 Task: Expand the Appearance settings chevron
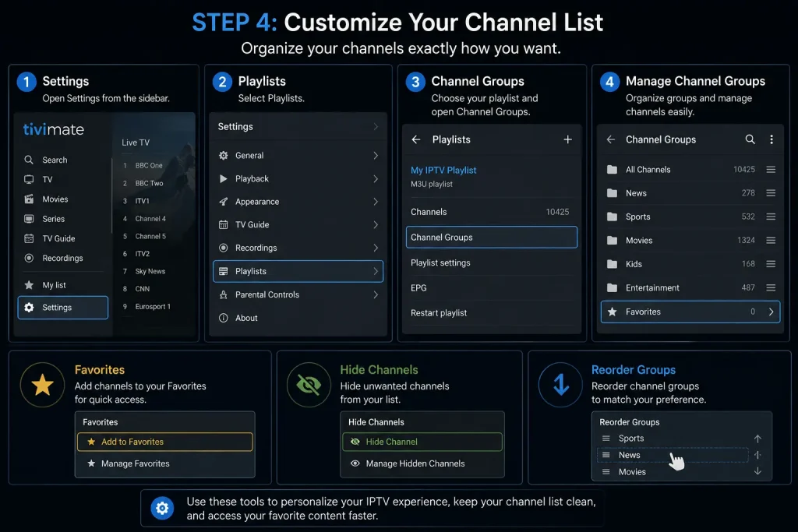tap(376, 202)
